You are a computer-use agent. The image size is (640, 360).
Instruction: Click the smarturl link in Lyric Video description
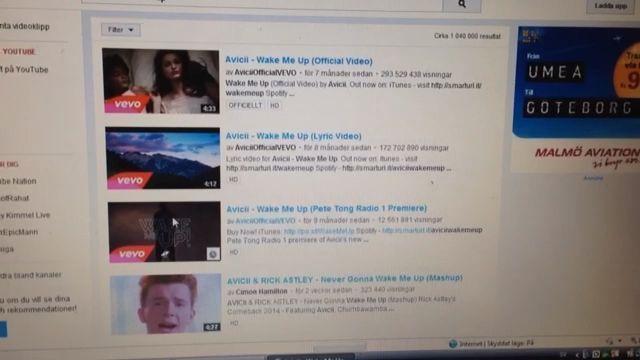coord(281,168)
